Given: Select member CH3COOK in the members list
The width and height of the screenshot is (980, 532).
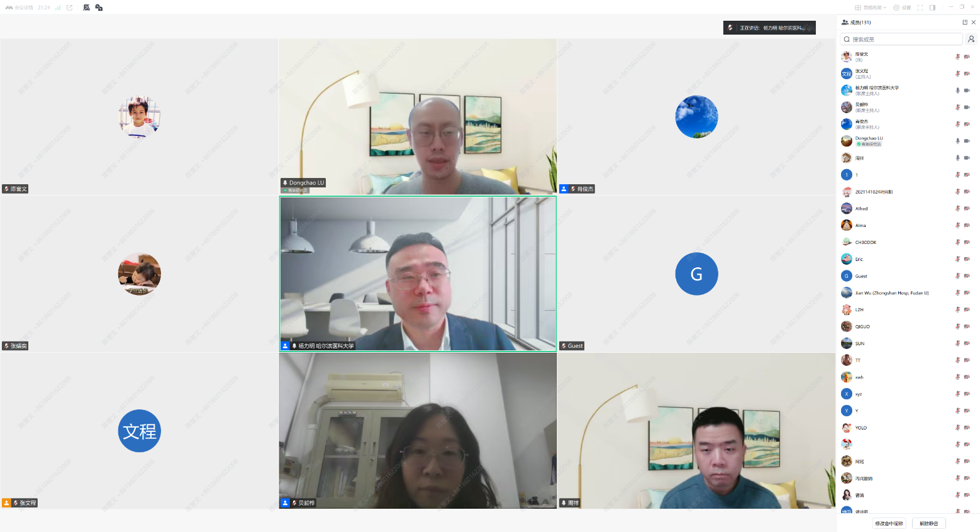Looking at the screenshot, I should 866,242.
